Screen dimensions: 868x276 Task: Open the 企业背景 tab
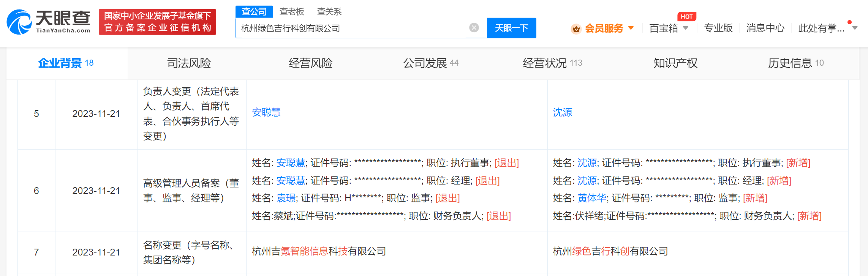click(x=66, y=63)
